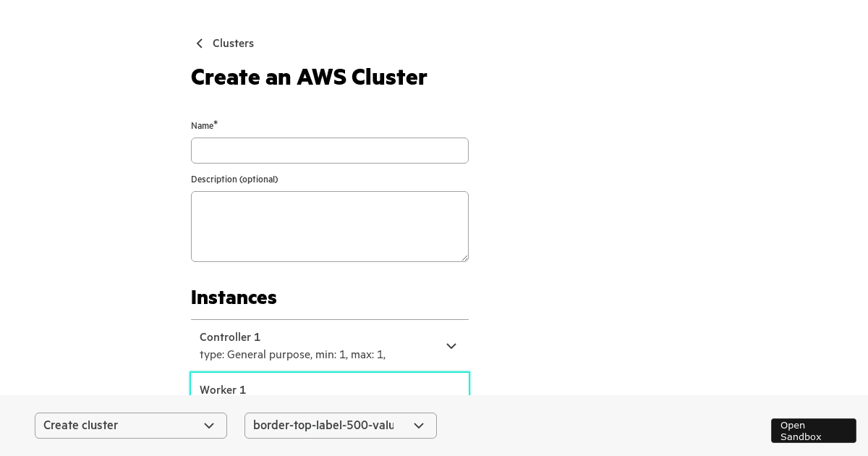Click the Controller 1 panel title
This screenshot has height=456, width=868.
pos(230,337)
